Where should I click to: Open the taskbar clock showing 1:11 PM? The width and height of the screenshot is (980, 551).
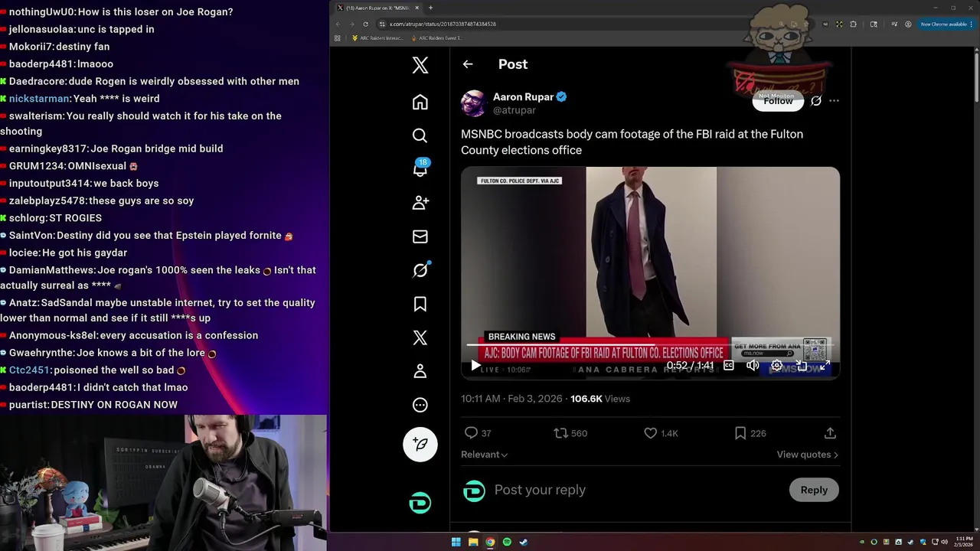(x=964, y=542)
